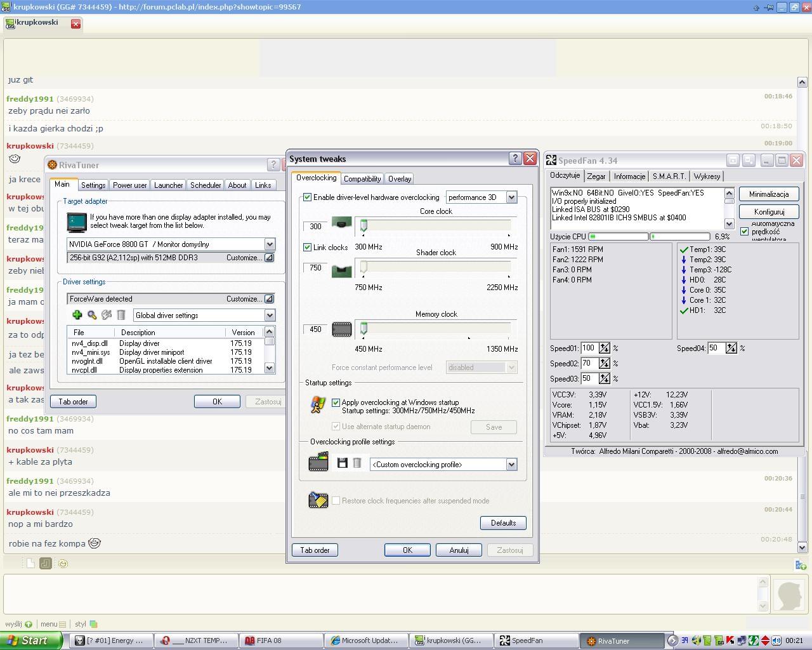812x650 pixels.
Task: Click the Windows startup flag icon
Action: pyautogui.click(x=318, y=405)
